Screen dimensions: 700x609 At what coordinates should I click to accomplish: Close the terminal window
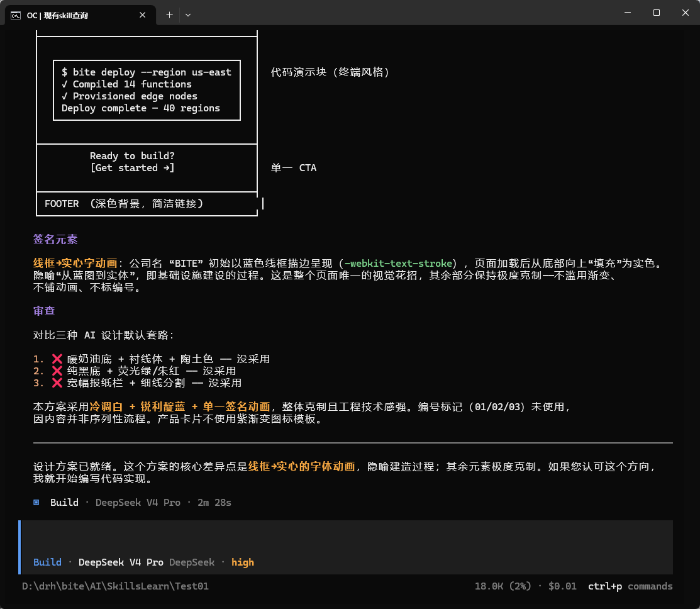pos(686,13)
